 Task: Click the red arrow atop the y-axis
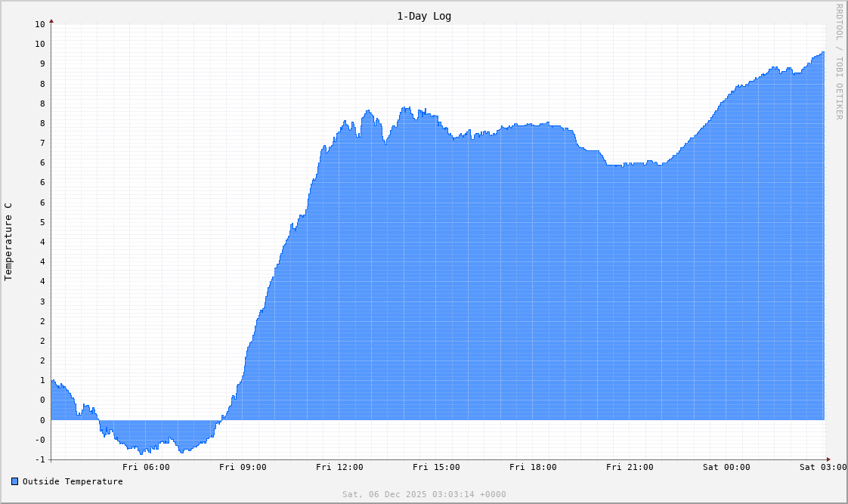pos(51,22)
